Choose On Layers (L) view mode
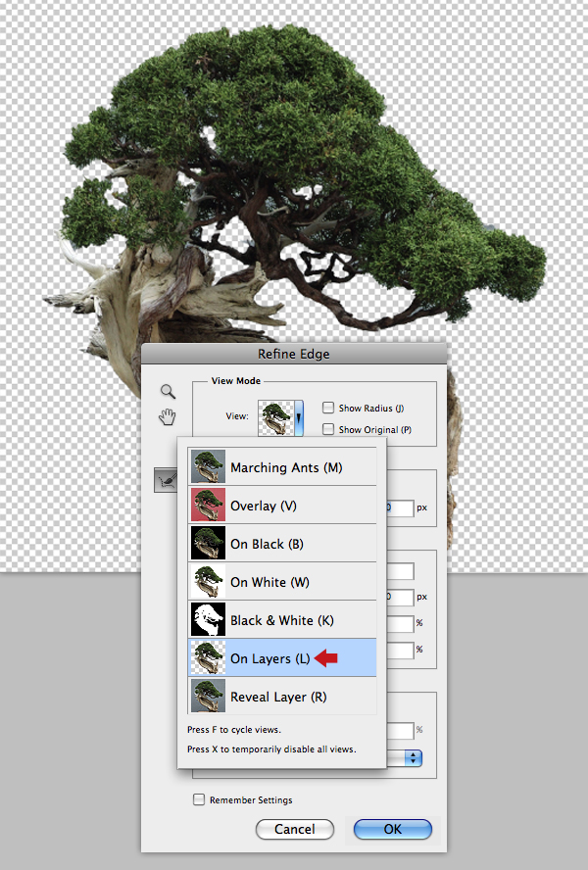The width and height of the screenshot is (588, 870). (282, 657)
